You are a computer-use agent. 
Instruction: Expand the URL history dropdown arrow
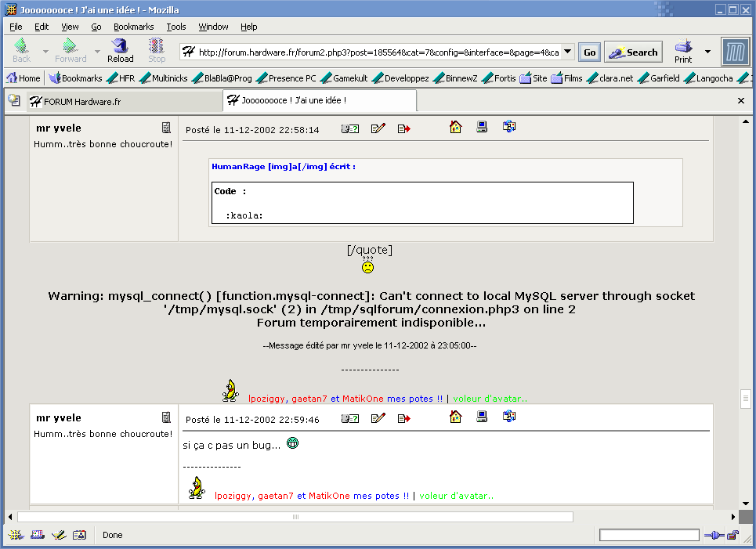[568, 52]
